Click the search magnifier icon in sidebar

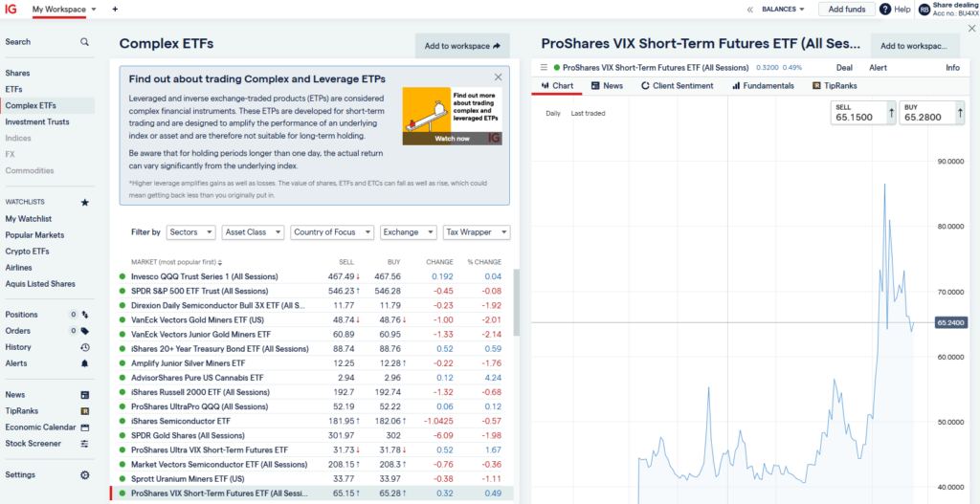[84, 42]
